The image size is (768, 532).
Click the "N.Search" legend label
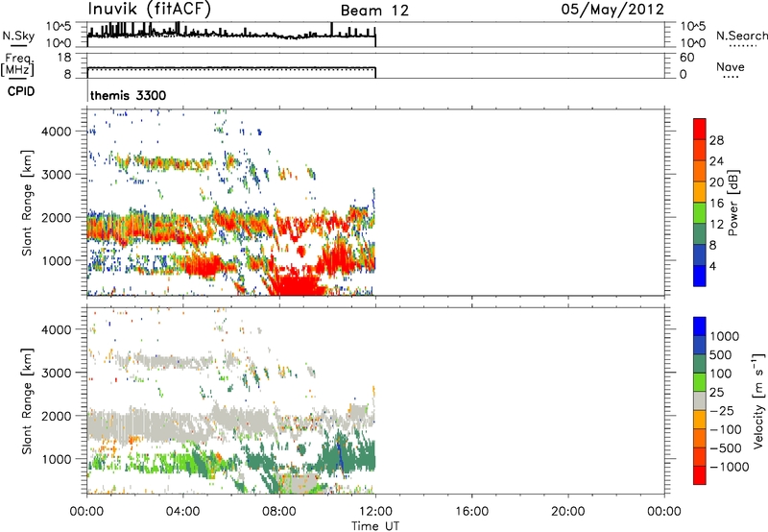click(741, 36)
